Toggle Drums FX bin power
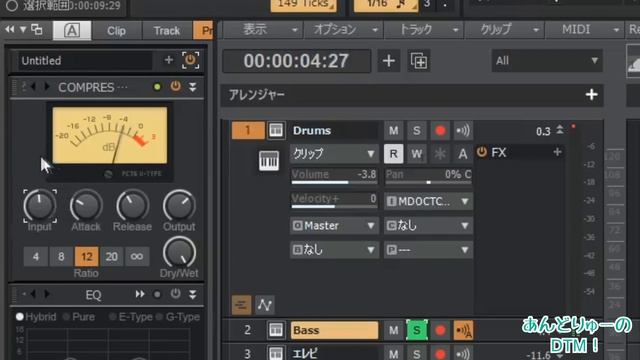 click(x=482, y=152)
